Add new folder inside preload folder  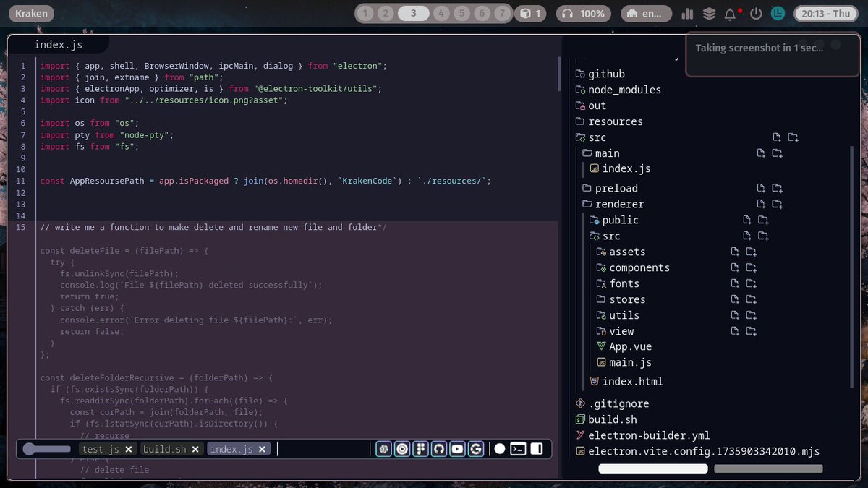(x=778, y=188)
